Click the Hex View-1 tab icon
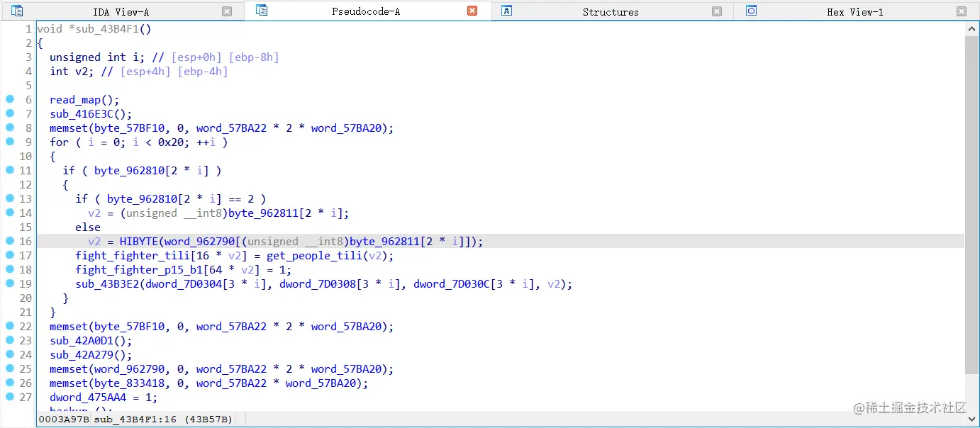 pos(751,11)
